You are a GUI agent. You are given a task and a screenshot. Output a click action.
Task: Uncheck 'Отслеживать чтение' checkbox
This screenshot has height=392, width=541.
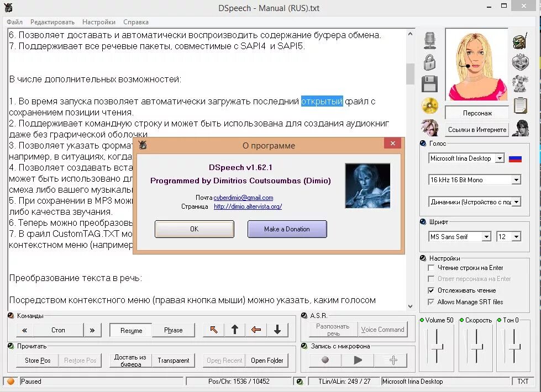[431, 290]
